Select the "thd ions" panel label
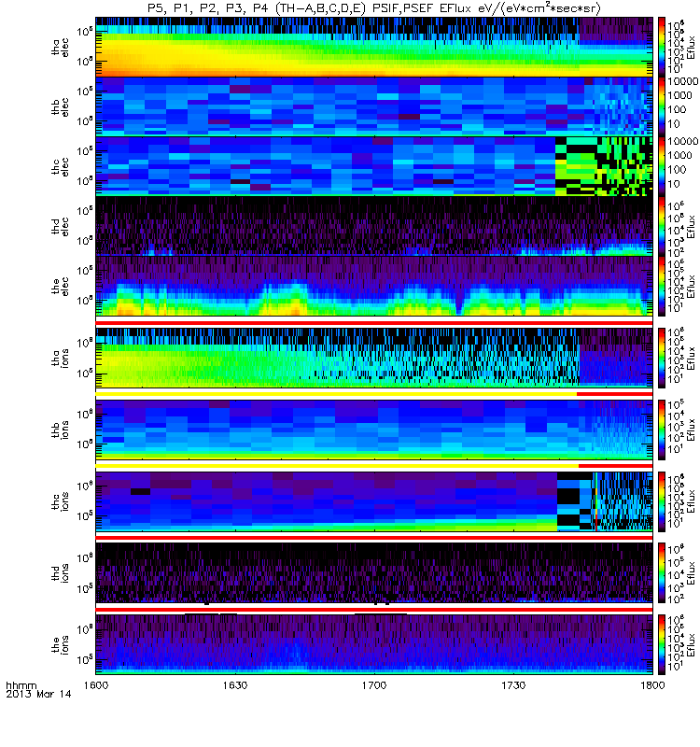The height and width of the screenshot is (747, 700). tap(60, 573)
